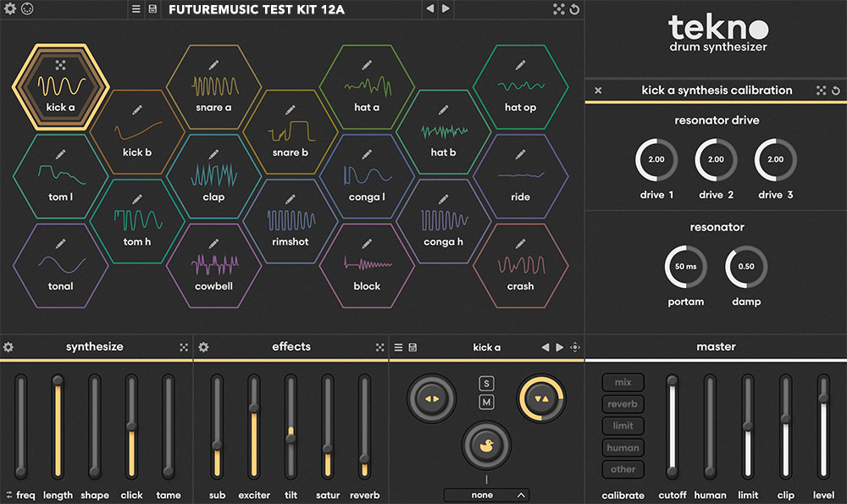Select the tonal drum pad
The height and width of the screenshot is (504, 847).
tap(60, 266)
